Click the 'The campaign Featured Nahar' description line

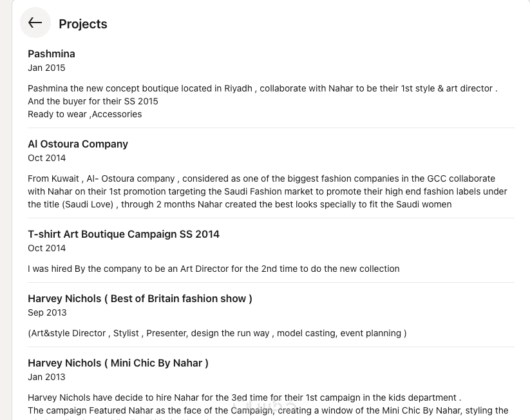268,411
